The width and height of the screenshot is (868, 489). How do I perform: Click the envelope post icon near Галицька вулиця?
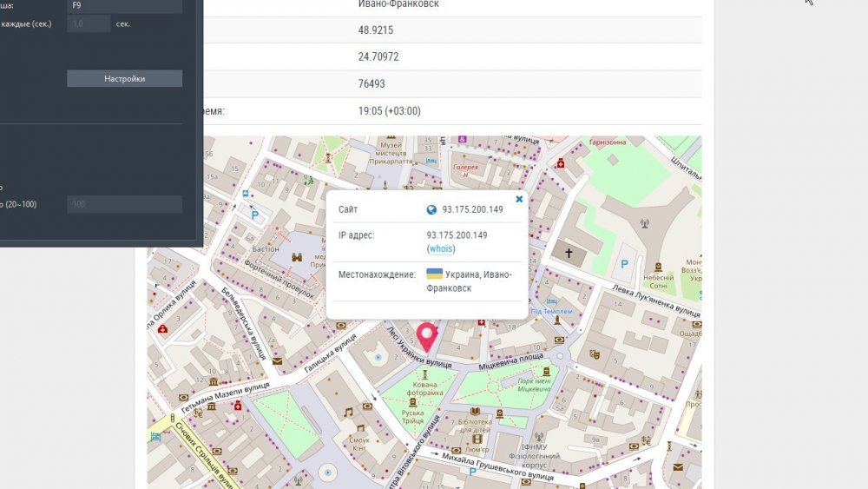coord(277,361)
